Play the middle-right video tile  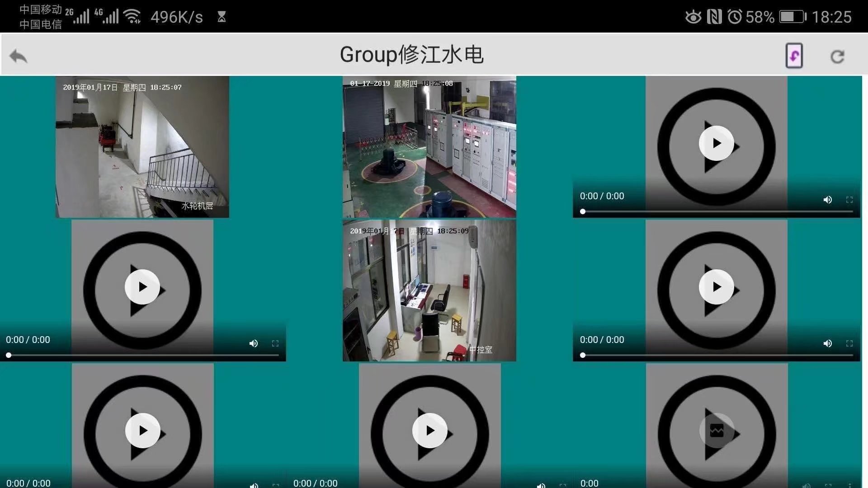point(716,287)
